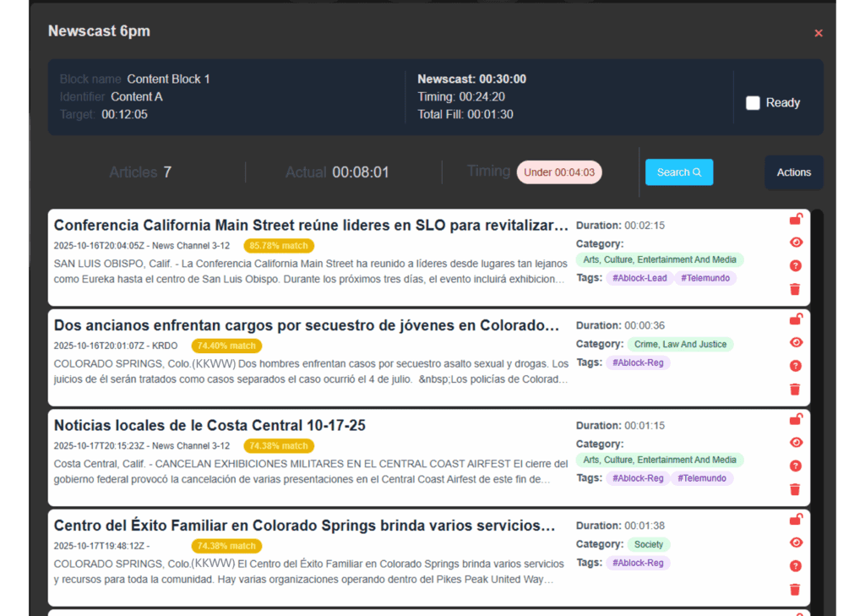Click trash icon for Dos ancianos article
865x616 pixels.
point(795,390)
